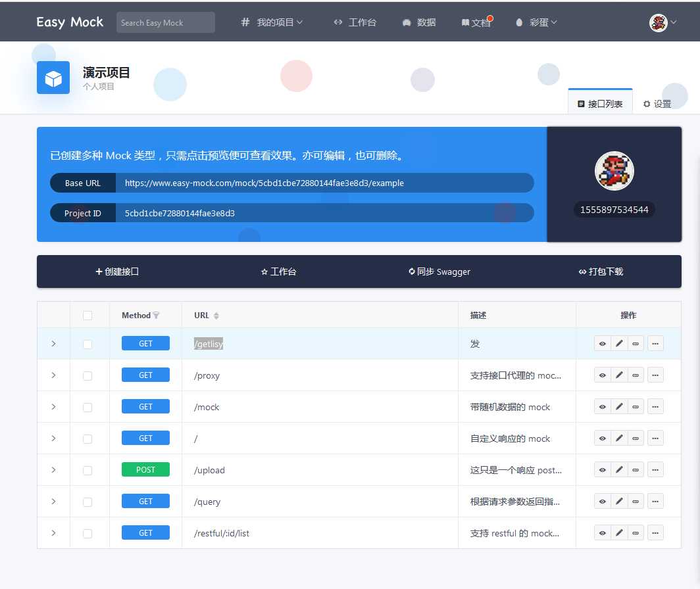Click the blue cube project icon
The width and height of the screenshot is (700, 589).
(53, 78)
